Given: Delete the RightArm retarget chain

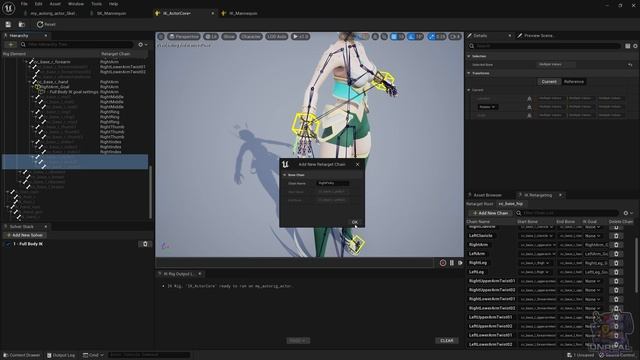Looking at the screenshot, I should pyautogui.click(x=616, y=245).
